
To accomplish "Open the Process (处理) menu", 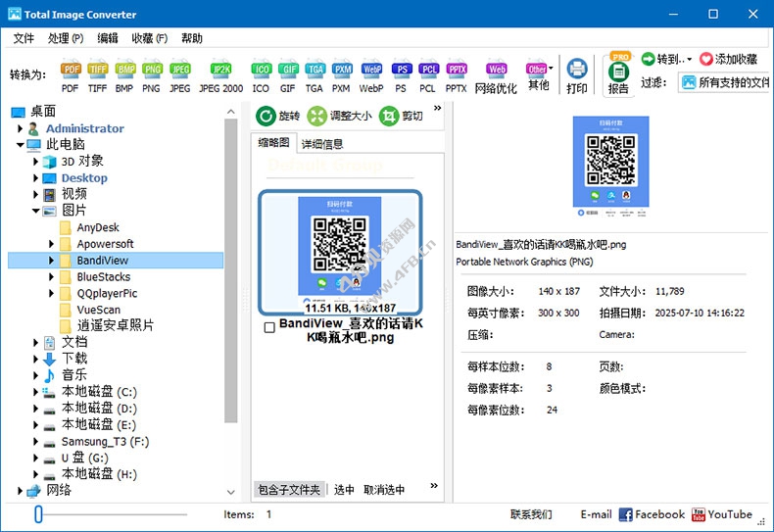I will pos(66,38).
